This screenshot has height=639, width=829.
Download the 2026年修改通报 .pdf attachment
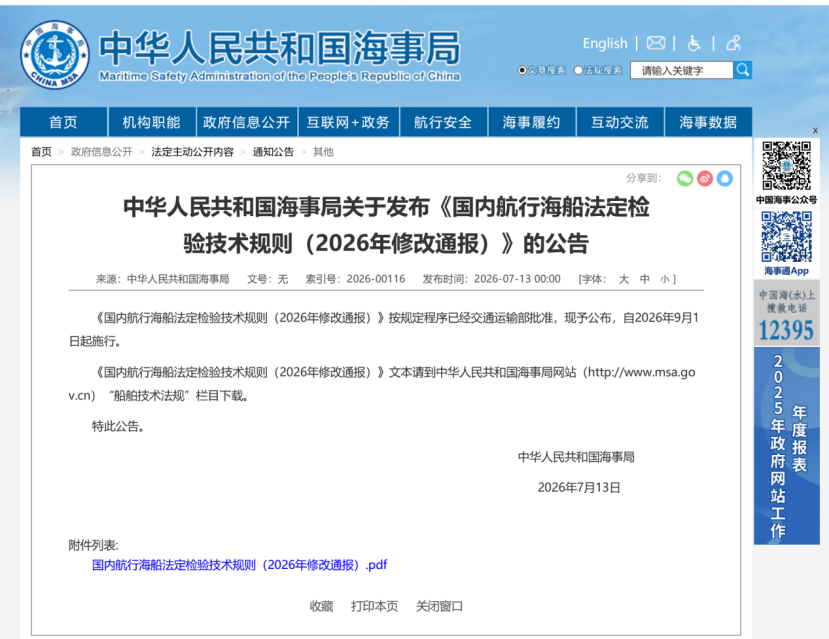tap(240, 565)
